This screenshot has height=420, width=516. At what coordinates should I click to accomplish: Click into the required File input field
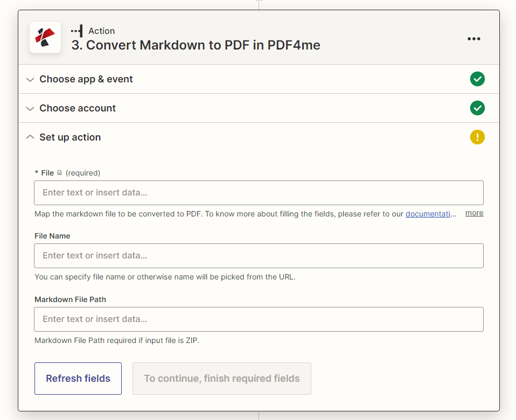259,192
